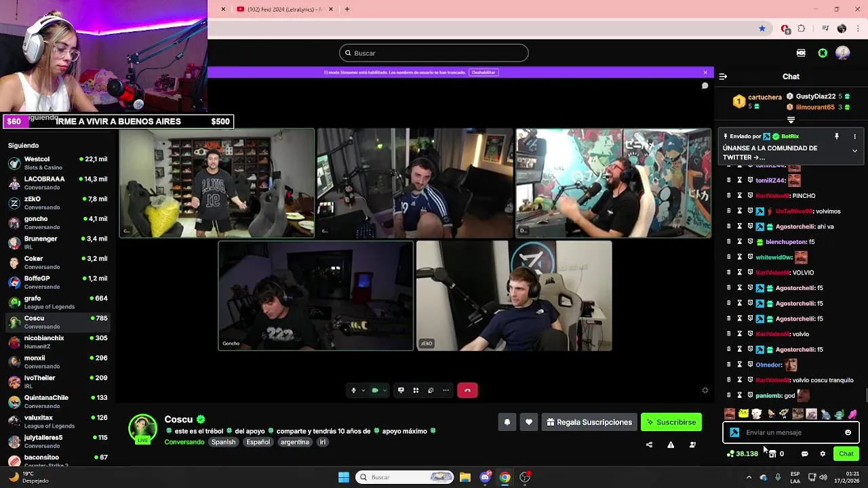868x488 pixels.
Task: Toggle the notification bell for Coscu
Action: [507, 422]
